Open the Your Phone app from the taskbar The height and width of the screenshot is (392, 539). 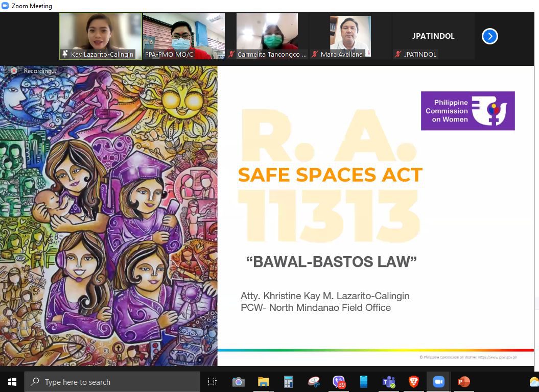point(364,382)
